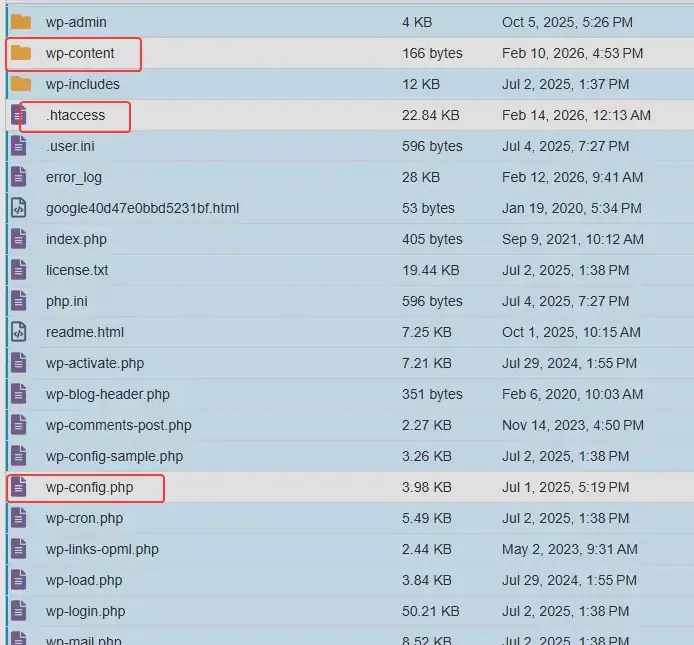This screenshot has height=645, width=694.
Task: Click date Sep 9, 2021, 10:12 AM
Action: click(573, 239)
